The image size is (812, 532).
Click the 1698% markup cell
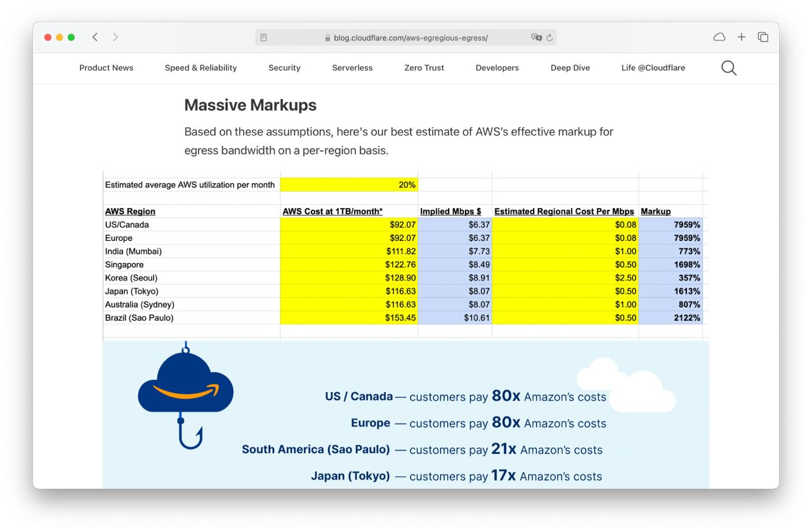pos(671,264)
